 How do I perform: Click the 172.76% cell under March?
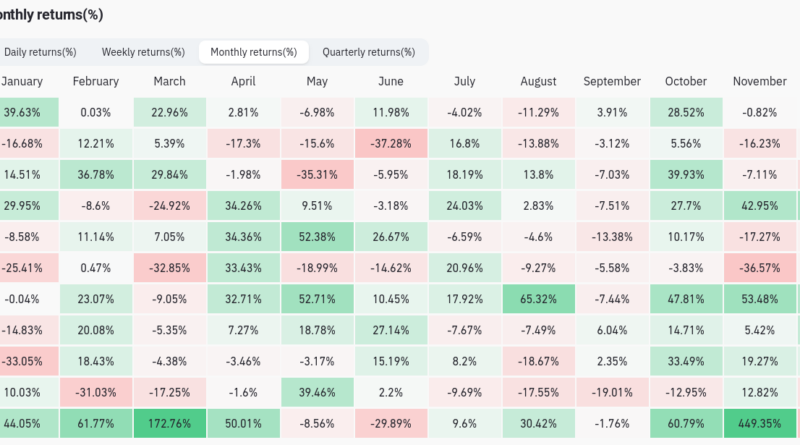click(x=170, y=423)
